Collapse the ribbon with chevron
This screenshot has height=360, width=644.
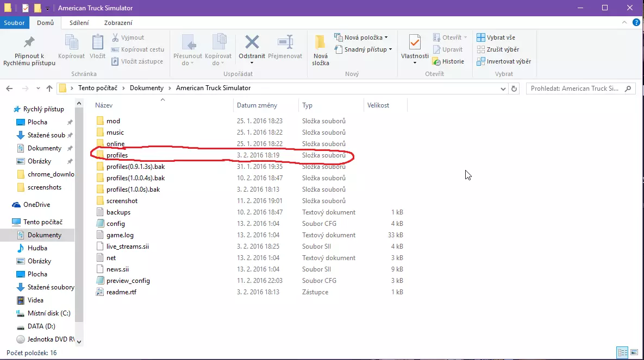(624, 23)
